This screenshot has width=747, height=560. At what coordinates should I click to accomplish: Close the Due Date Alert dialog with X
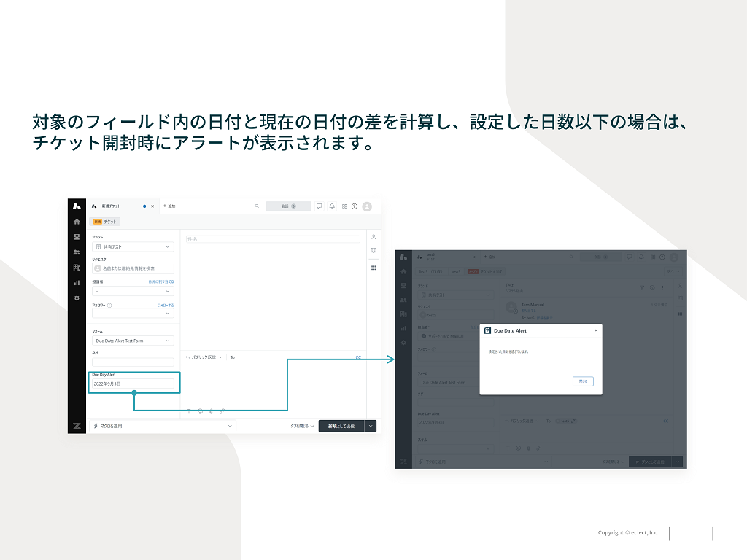595,330
